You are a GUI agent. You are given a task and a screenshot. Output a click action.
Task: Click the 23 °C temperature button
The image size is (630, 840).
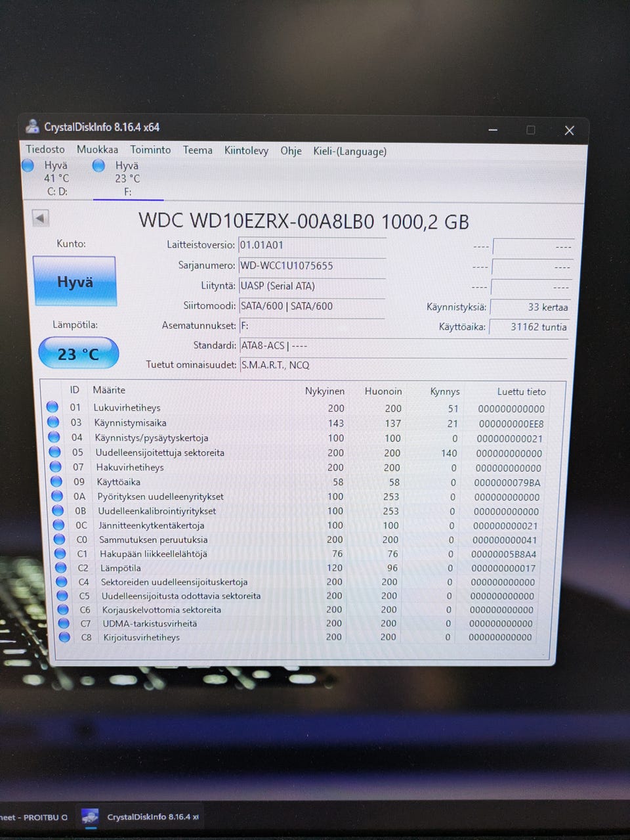click(x=78, y=354)
